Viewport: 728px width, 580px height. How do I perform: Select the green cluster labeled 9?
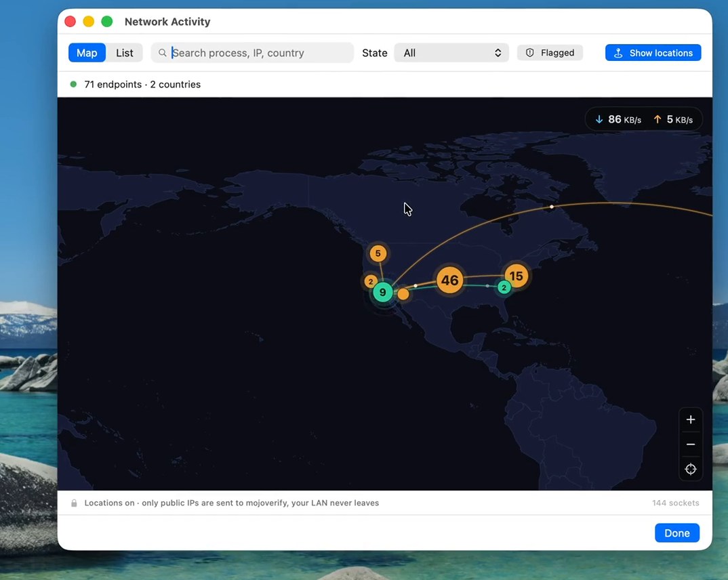[382, 292]
